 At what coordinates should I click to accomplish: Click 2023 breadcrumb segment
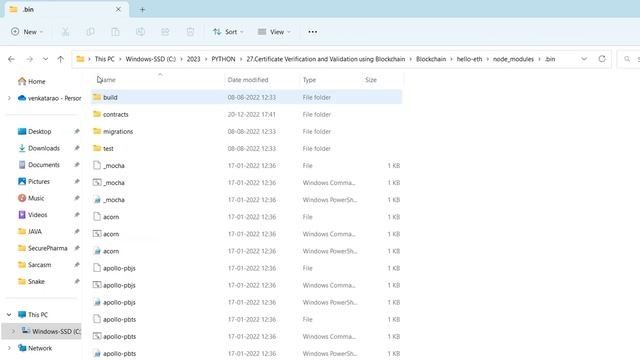193,59
